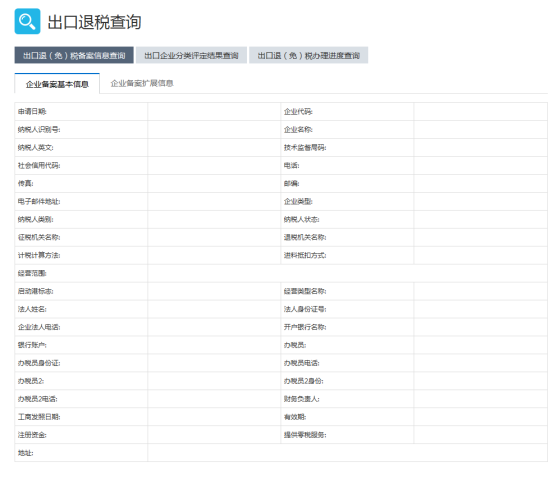Click the 纳税人英文 label
This screenshot has height=503, width=555.
[x=35, y=148]
